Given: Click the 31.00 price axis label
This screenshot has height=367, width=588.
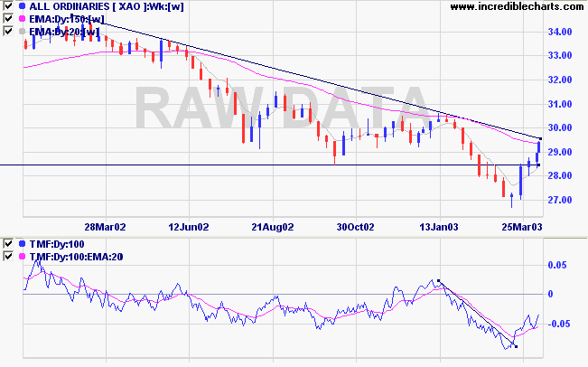Looking at the screenshot, I should click(x=560, y=104).
